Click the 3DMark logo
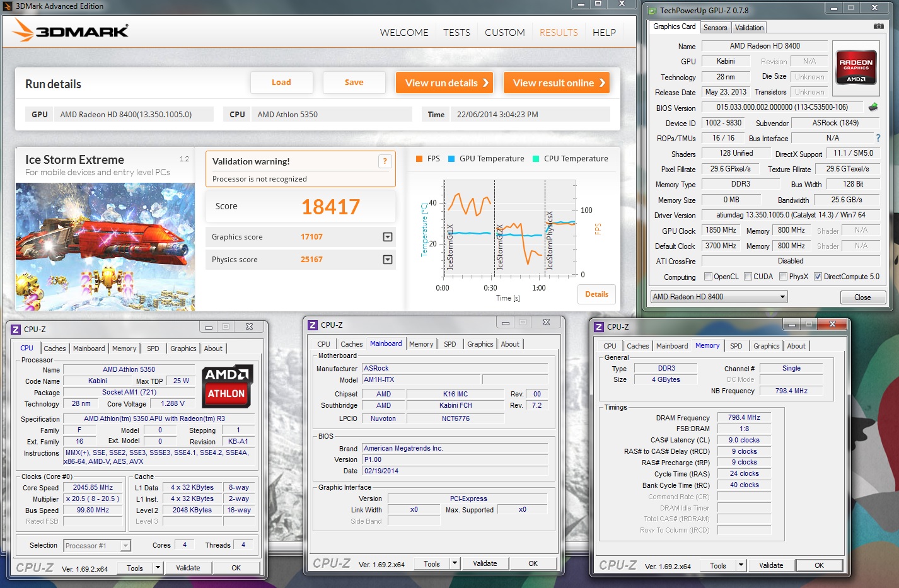Viewport: 899px width, 588px height. [70, 30]
